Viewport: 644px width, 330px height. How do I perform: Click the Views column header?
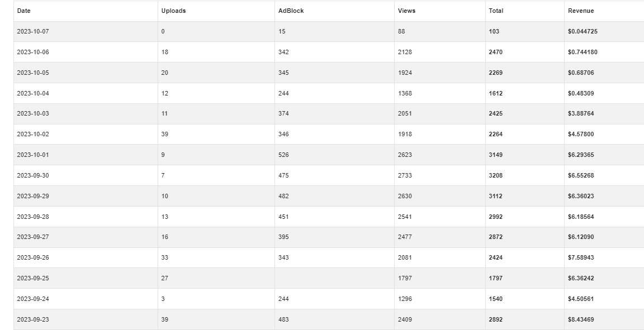click(406, 11)
